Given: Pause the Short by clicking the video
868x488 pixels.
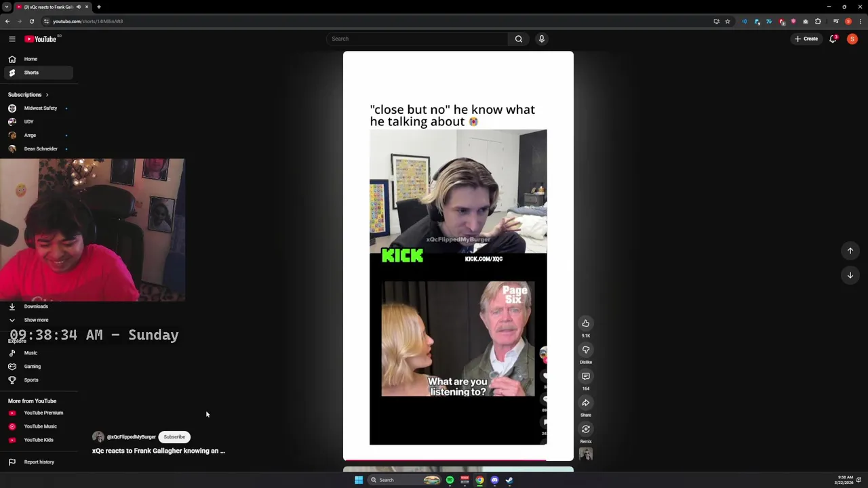Looking at the screenshot, I should (x=458, y=256).
